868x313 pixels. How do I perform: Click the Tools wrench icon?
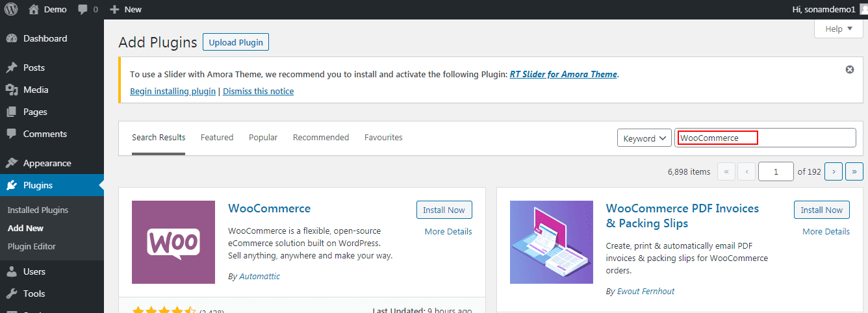click(11, 294)
